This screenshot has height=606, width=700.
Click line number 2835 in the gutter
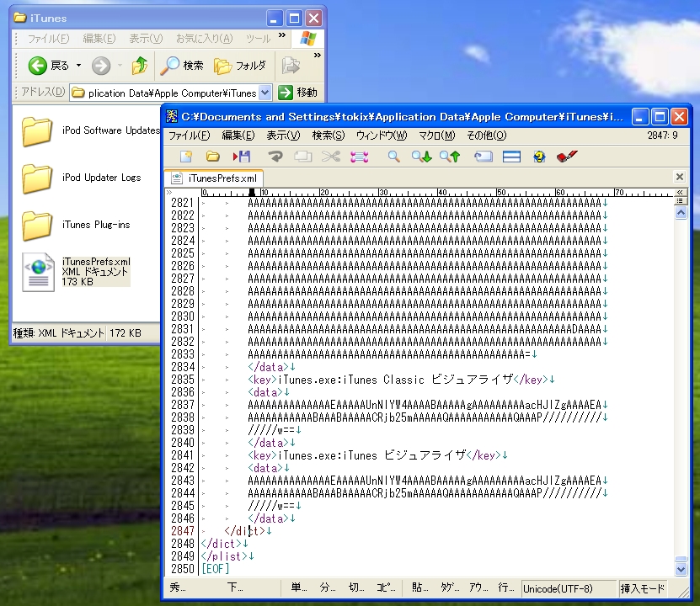183,380
